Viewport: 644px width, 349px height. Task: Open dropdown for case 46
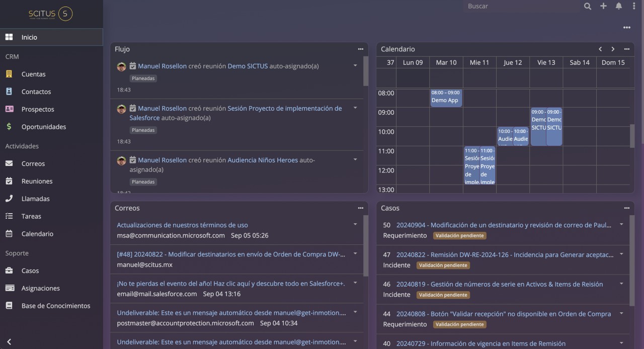click(x=621, y=284)
